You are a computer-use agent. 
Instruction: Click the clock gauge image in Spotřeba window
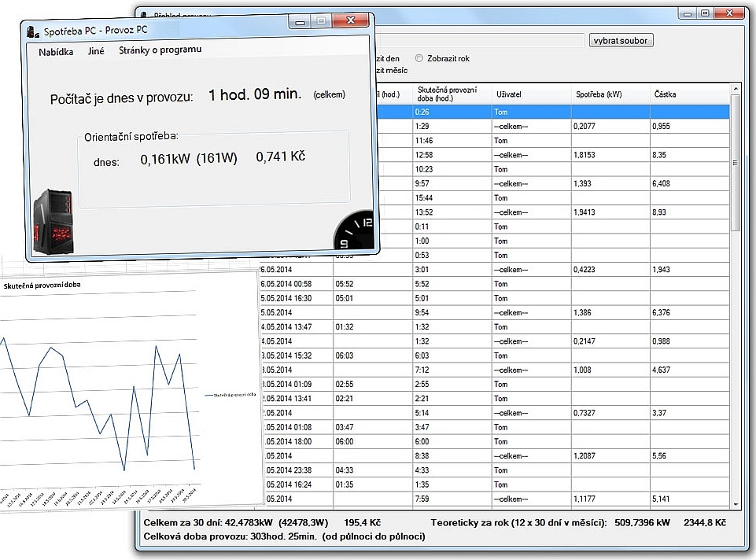point(354,230)
